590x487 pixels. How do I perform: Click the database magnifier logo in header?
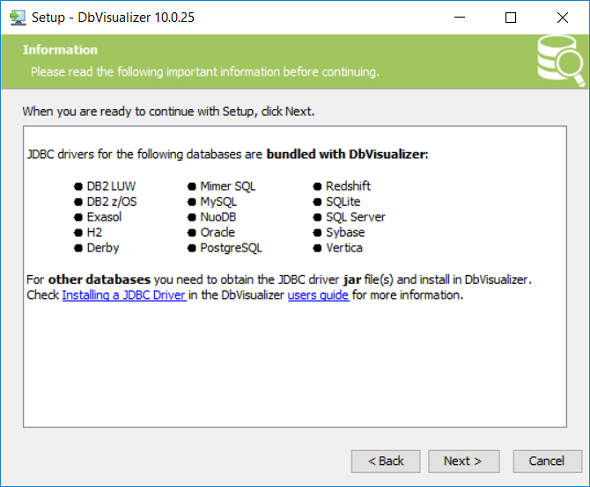(x=561, y=60)
